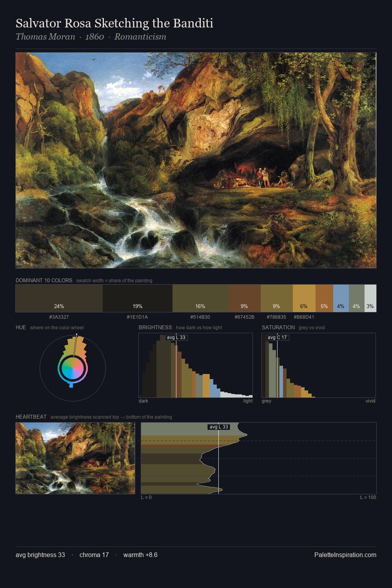Click 'swatch width = share of the painting' note
Viewport: 392px width, 588px height.
click(114, 281)
